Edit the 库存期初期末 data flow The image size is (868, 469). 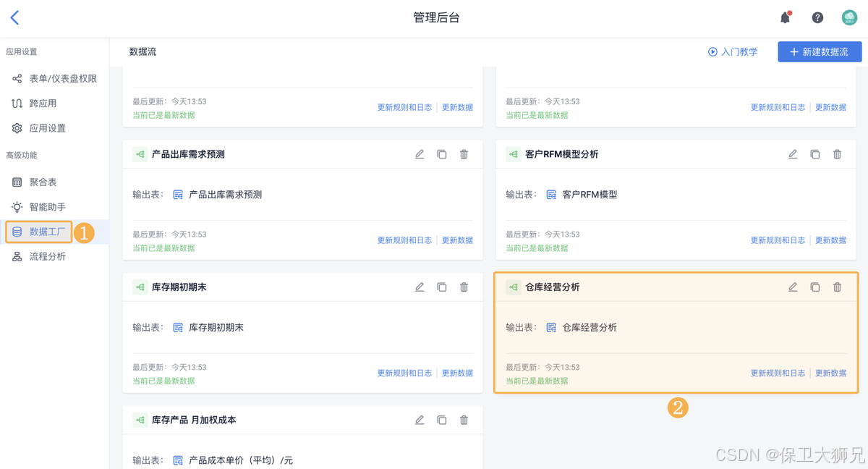[420, 287]
